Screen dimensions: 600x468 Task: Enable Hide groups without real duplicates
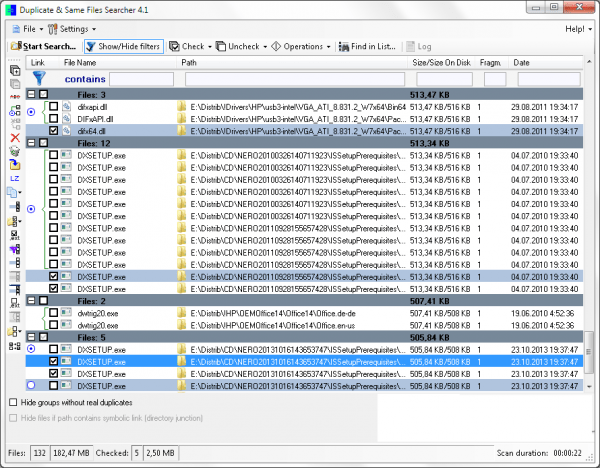pos(13,402)
